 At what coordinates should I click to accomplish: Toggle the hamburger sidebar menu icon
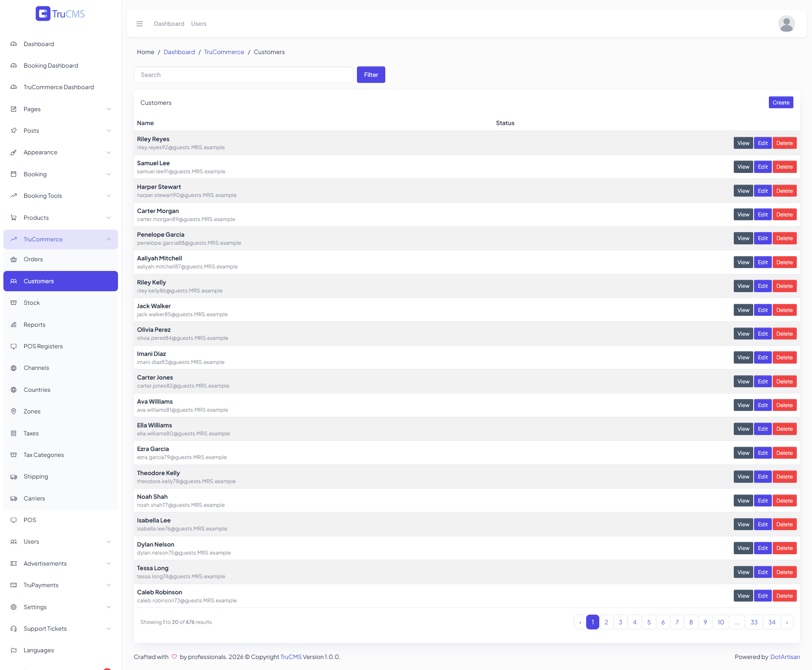140,24
